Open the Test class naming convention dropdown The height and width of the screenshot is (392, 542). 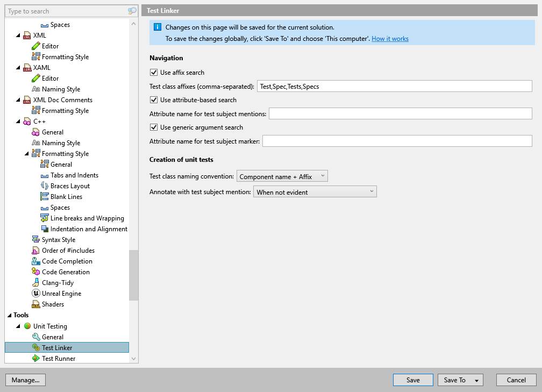click(282, 175)
